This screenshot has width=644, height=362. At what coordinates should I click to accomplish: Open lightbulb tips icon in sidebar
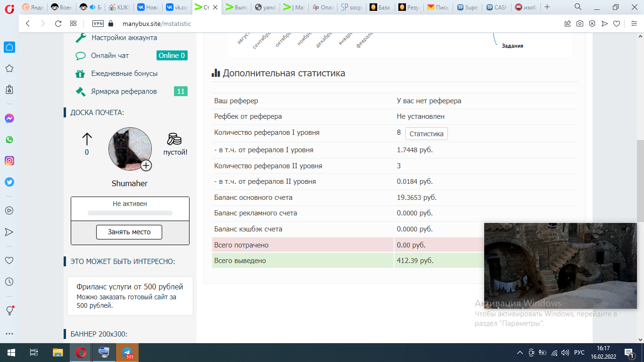coord(9,311)
